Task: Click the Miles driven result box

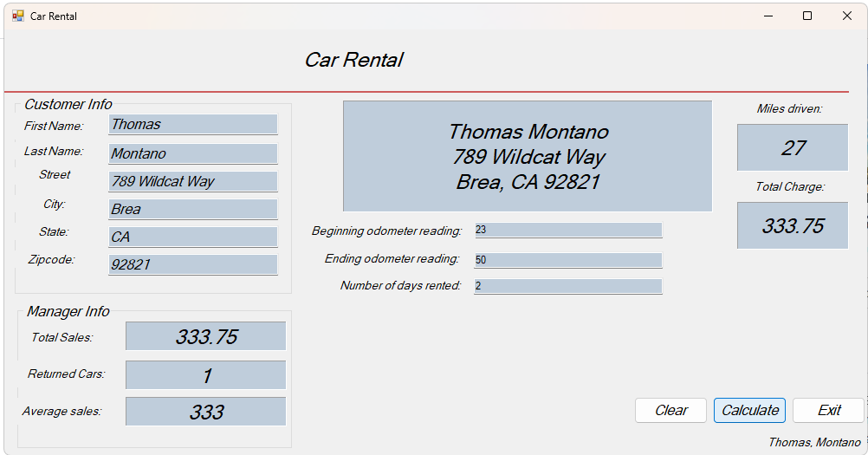Action: 792,147
